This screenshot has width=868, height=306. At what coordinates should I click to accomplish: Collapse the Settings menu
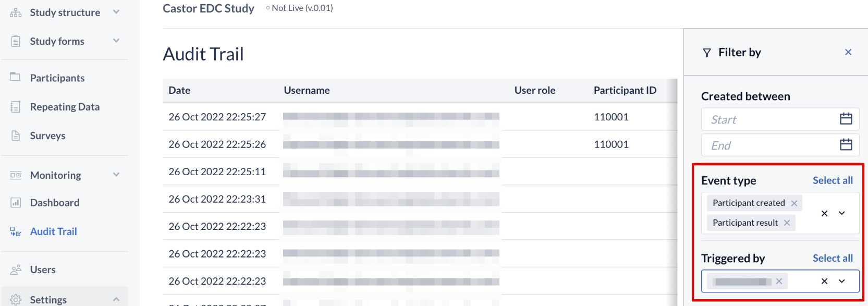click(116, 299)
